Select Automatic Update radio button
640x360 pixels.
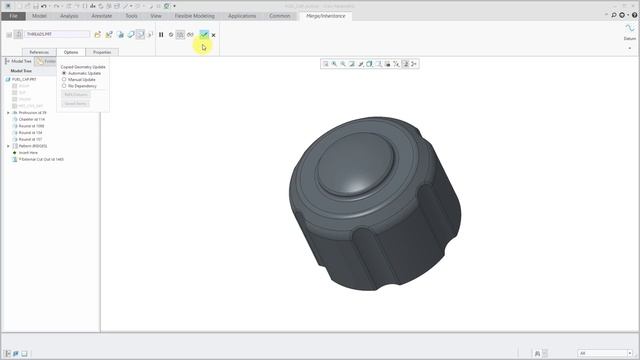click(64, 73)
